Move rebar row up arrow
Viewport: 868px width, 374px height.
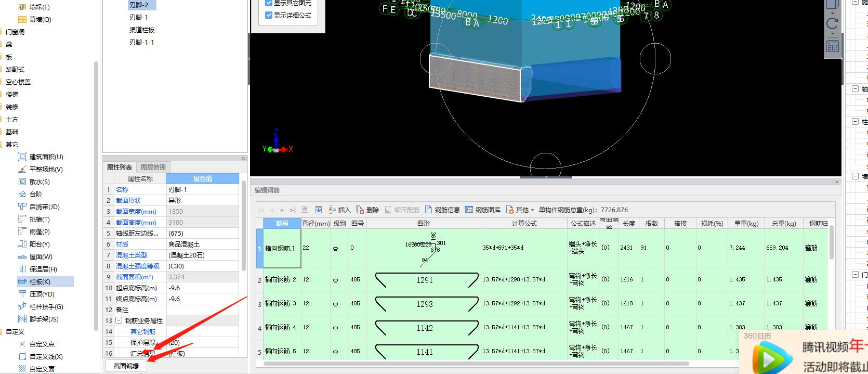305,210
